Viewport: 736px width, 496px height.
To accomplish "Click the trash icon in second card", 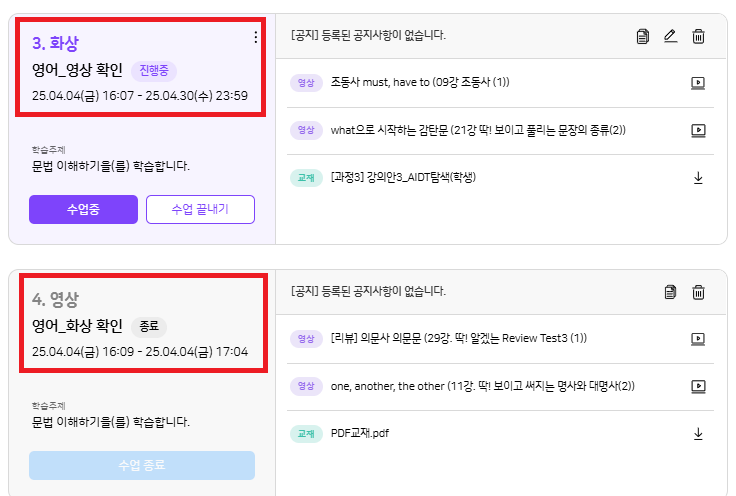I will pyautogui.click(x=699, y=292).
